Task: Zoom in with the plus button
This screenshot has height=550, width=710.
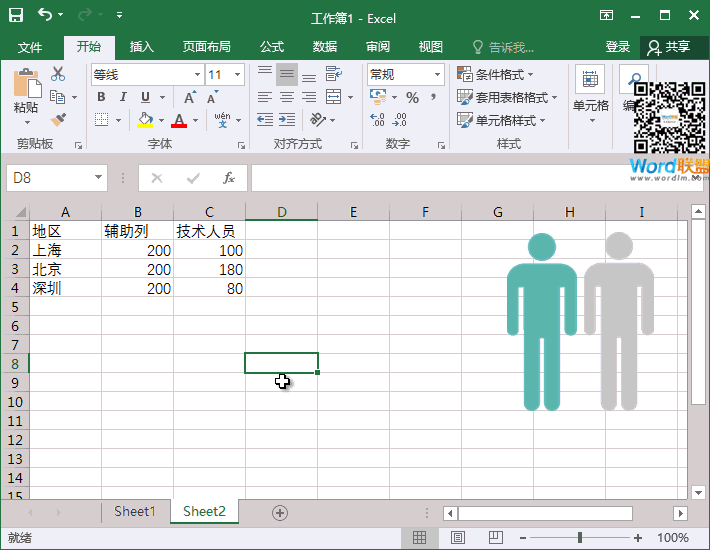Action: (638, 538)
